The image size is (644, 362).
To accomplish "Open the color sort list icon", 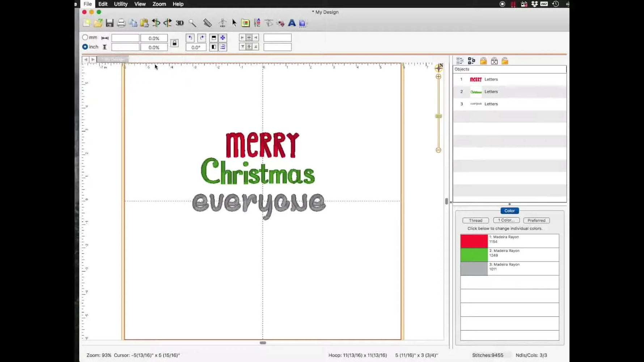I will 245,23.
